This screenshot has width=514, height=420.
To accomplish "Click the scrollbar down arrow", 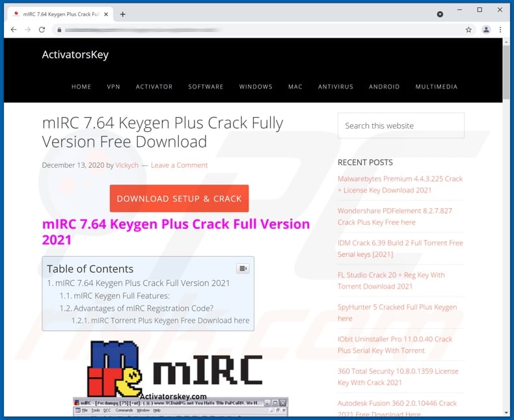I will tap(506, 413).
